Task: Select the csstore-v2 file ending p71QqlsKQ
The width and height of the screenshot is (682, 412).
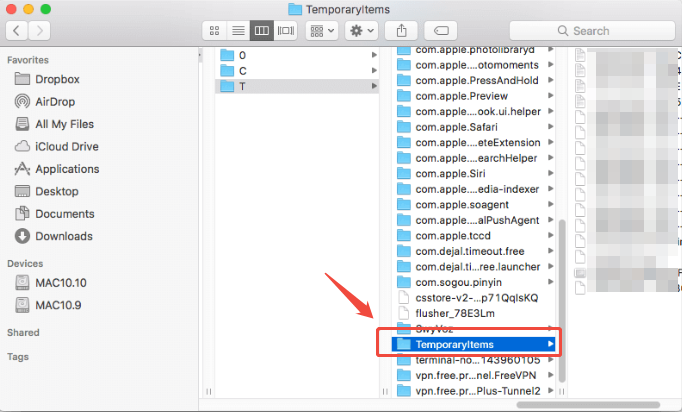Action: (x=474, y=298)
